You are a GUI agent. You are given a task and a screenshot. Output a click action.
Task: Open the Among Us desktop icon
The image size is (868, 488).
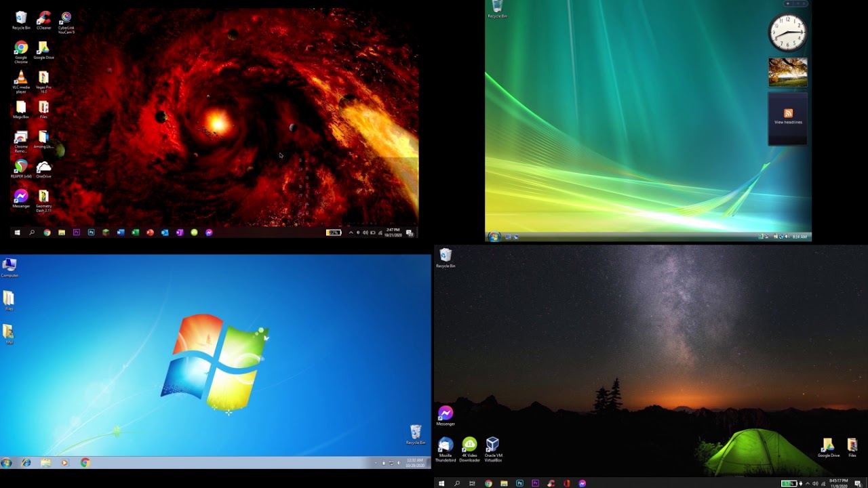tap(43, 140)
